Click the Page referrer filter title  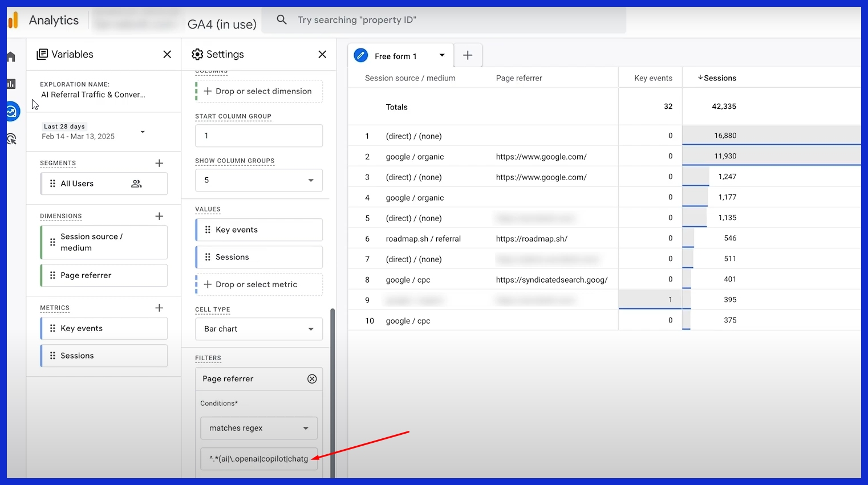[228, 379]
